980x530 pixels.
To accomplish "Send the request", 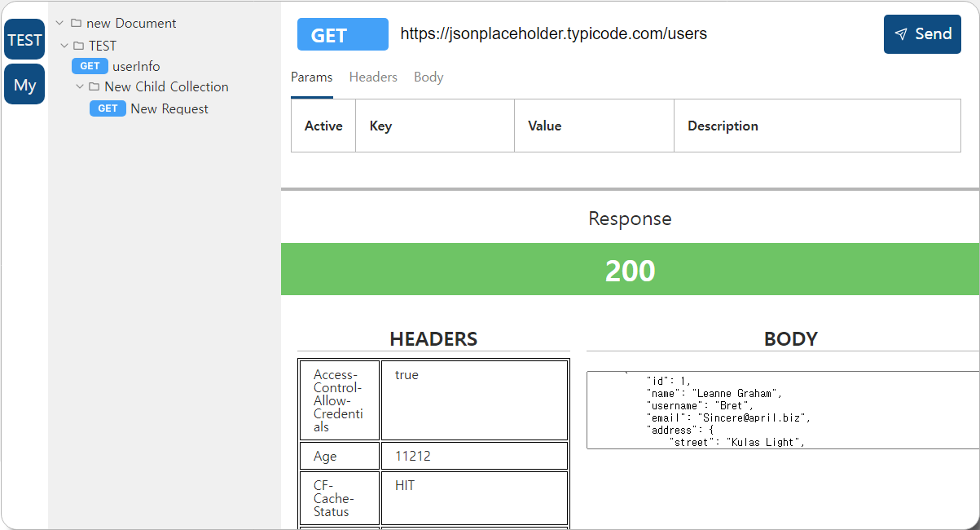I will (922, 34).
